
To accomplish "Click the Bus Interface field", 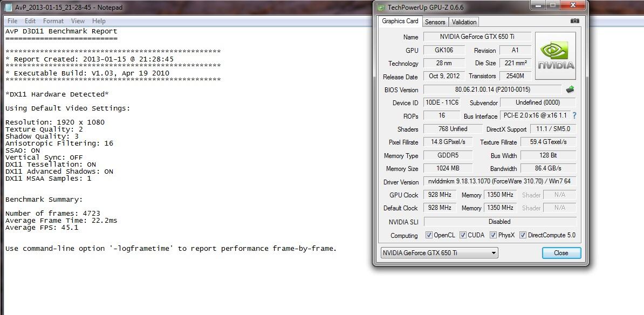I will coord(535,115).
